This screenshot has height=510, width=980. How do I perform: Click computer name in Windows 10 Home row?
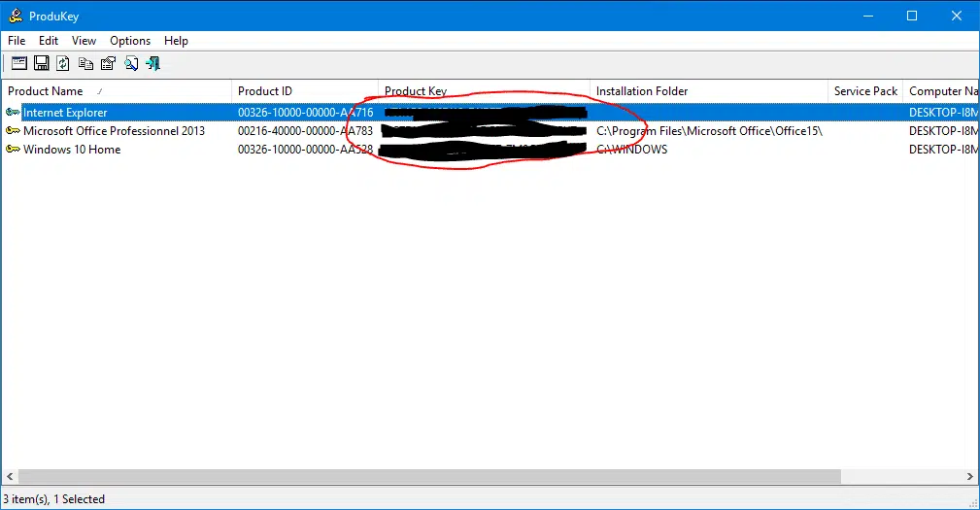click(944, 150)
